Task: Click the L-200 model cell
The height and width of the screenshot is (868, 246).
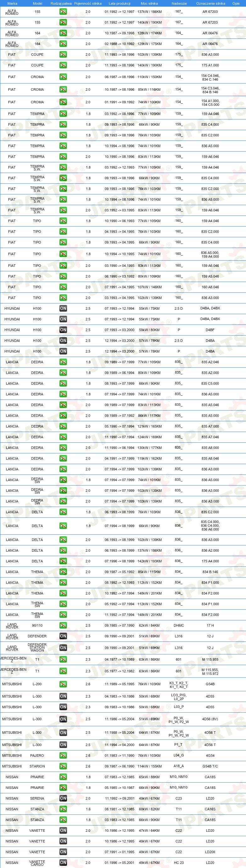Action: tap(37, 684)
